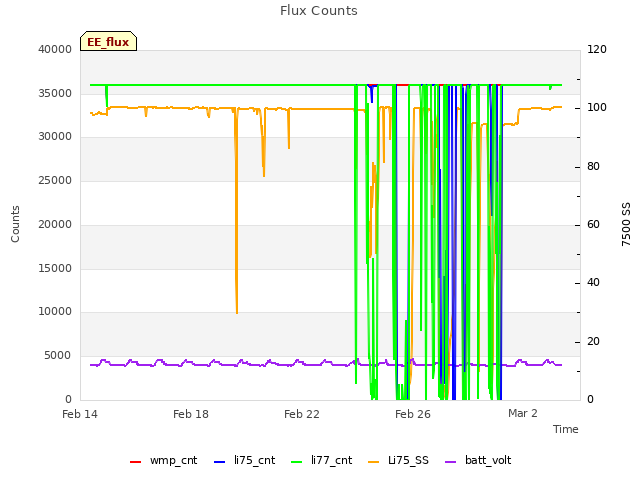
Task: Click the Feb 22 x-axis tick label
Action: 302,414
